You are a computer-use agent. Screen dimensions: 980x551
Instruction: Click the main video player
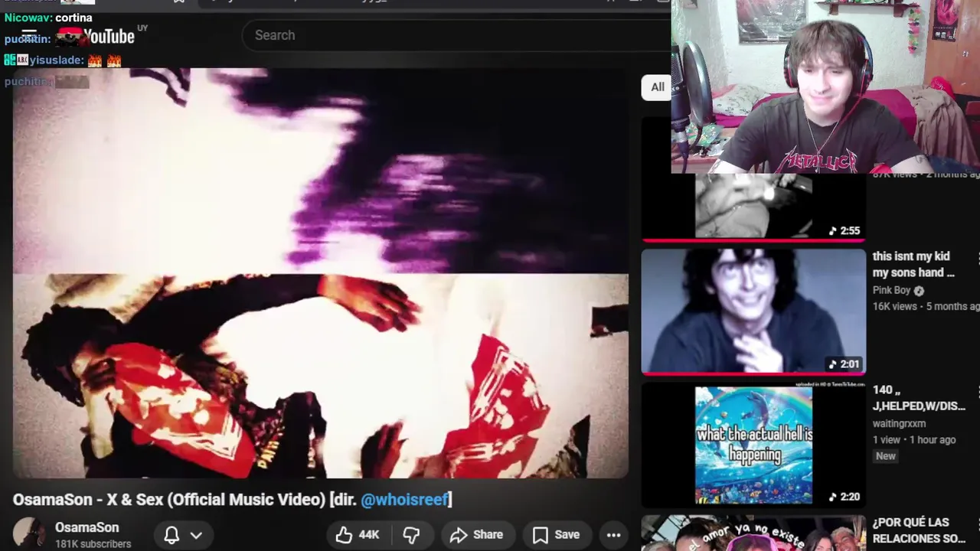pos(321,273)
